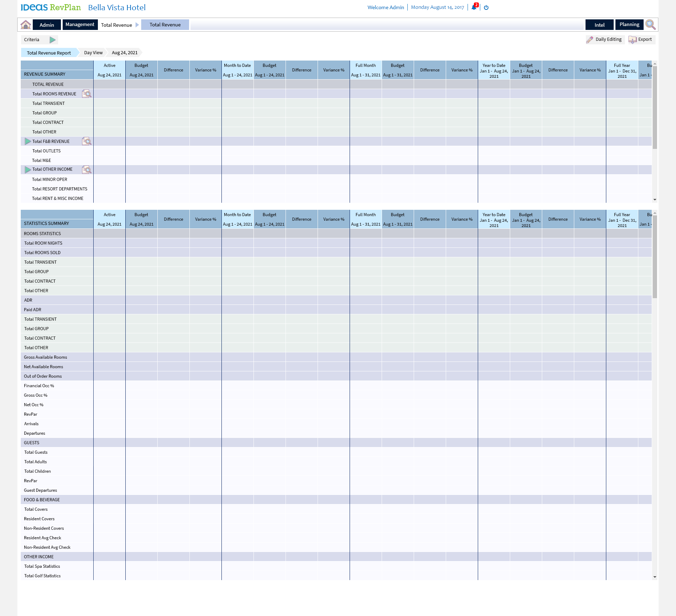The image size is (676, 616).
Task: Open Total OTHER INCOME detail icon
Action: pos(87,170)
